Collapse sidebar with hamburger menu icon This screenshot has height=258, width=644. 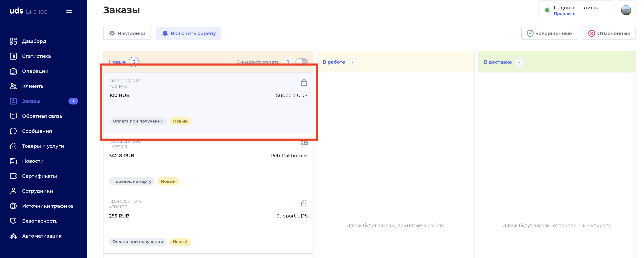[x=69, y=12]
